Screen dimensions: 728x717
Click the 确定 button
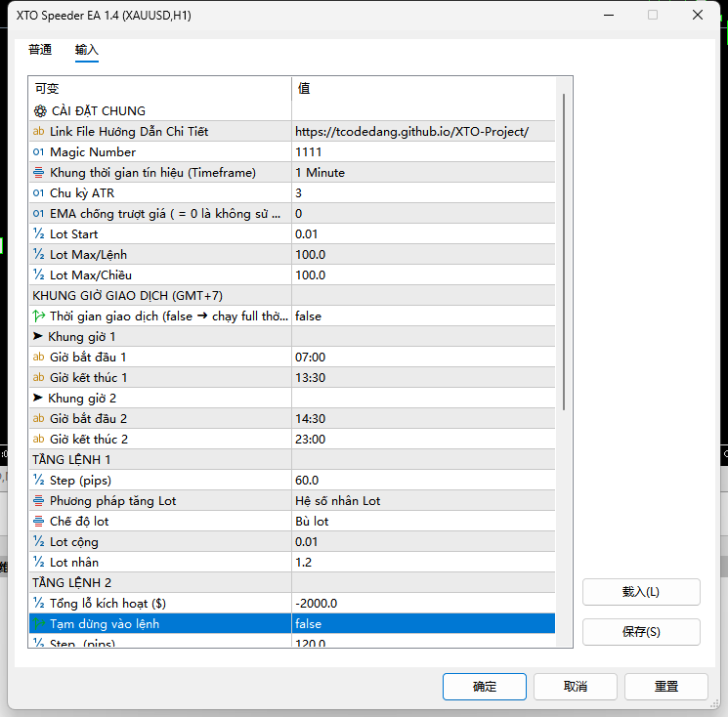point(485,687)
